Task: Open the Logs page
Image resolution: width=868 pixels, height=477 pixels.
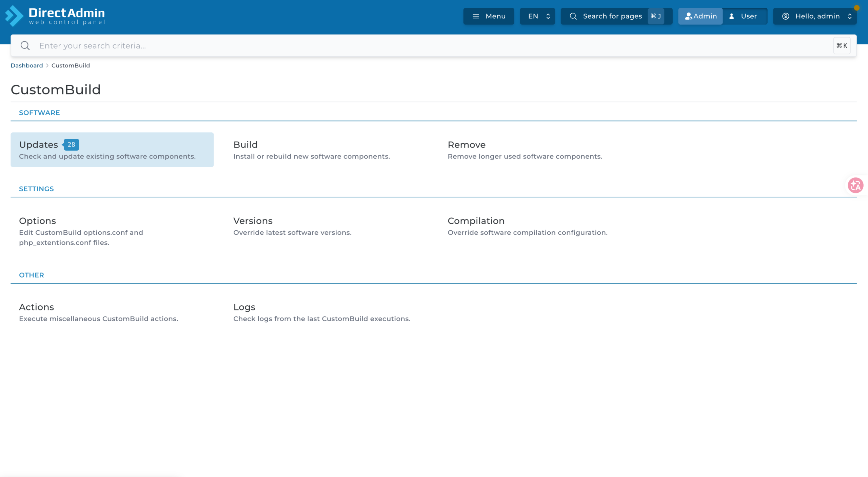Action: coord(321,312)
